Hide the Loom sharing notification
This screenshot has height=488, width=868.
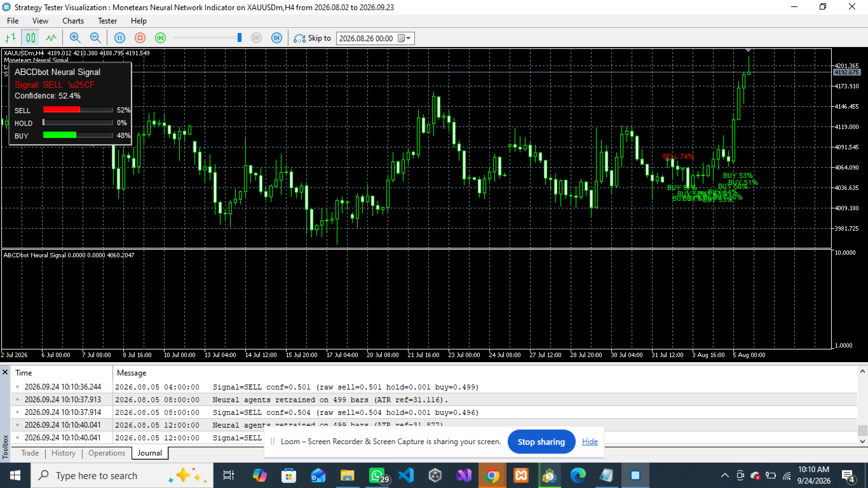590,442
